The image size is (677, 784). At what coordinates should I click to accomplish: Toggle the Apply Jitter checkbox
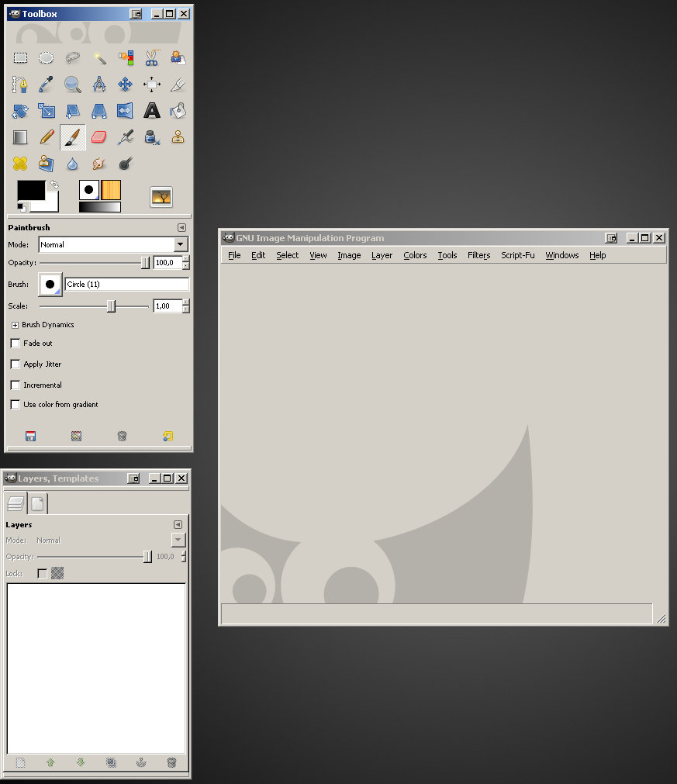[x=16, y=364]
